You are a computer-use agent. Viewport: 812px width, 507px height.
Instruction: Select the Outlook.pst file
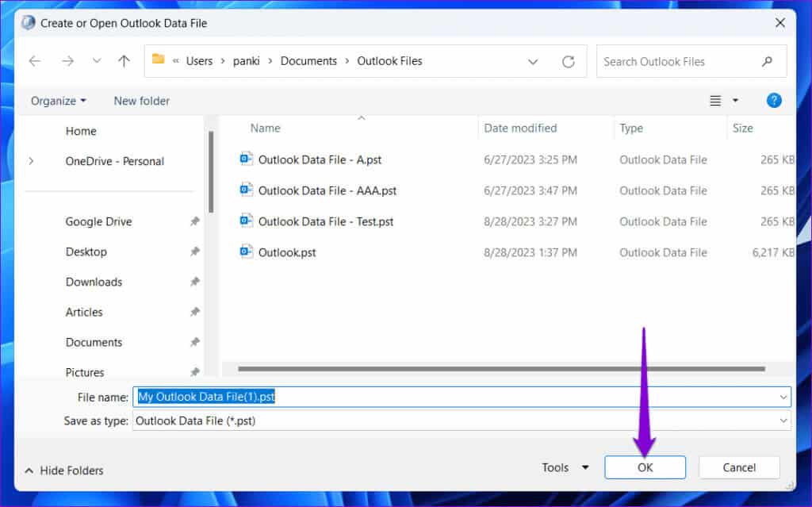[287, 252]
